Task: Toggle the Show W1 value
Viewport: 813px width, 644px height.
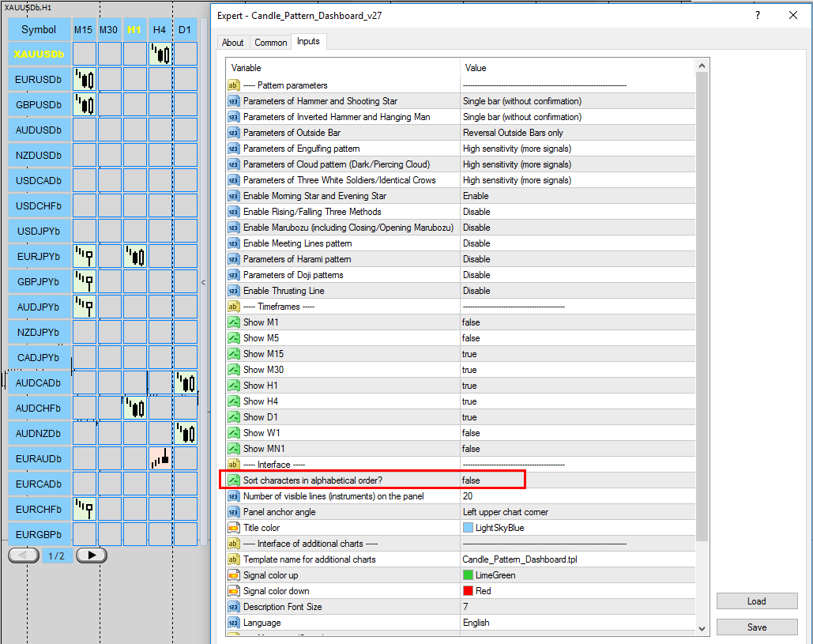Action: [577, 433]
